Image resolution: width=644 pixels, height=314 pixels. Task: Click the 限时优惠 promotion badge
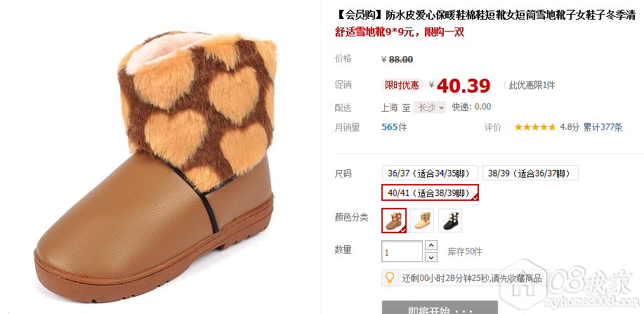[402, 85]
